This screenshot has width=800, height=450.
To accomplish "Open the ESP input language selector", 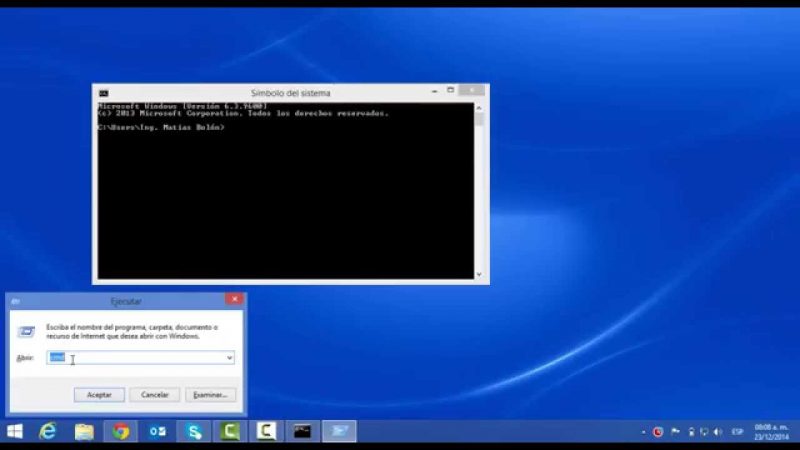I will (x=737, y=432).
